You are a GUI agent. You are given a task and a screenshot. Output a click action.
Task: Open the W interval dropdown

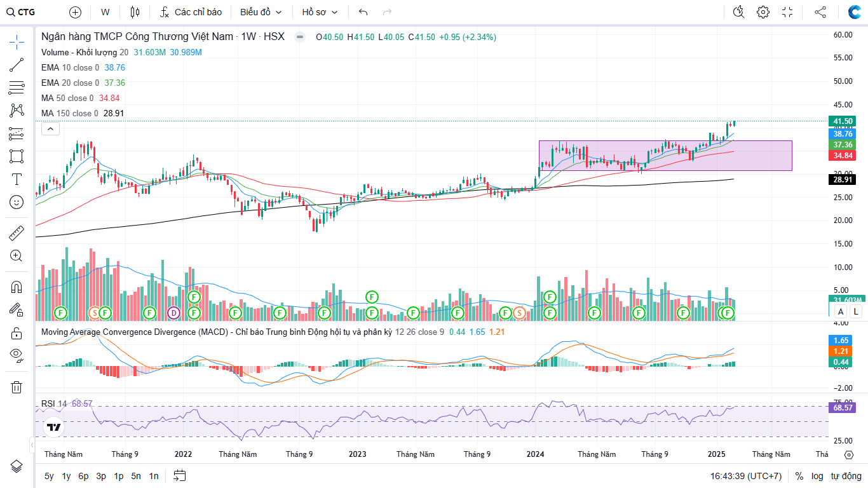click(x=105, y=12)
